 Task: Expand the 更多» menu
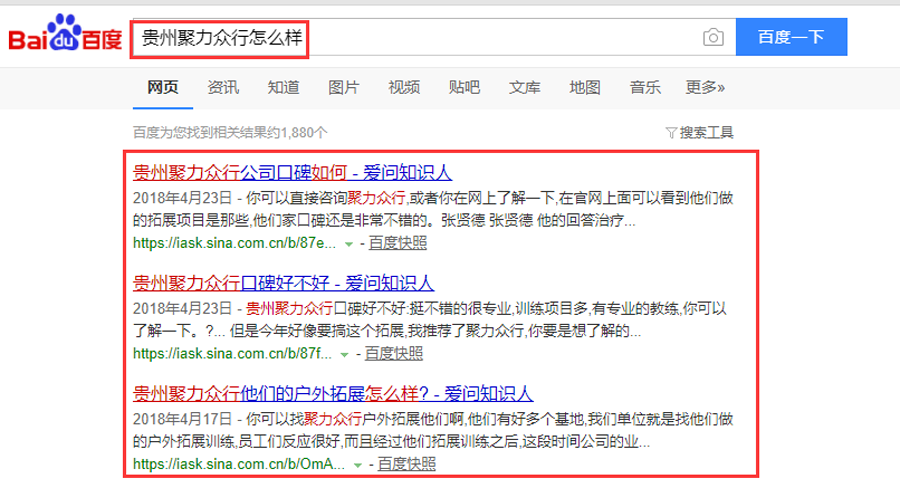point(705,87)
